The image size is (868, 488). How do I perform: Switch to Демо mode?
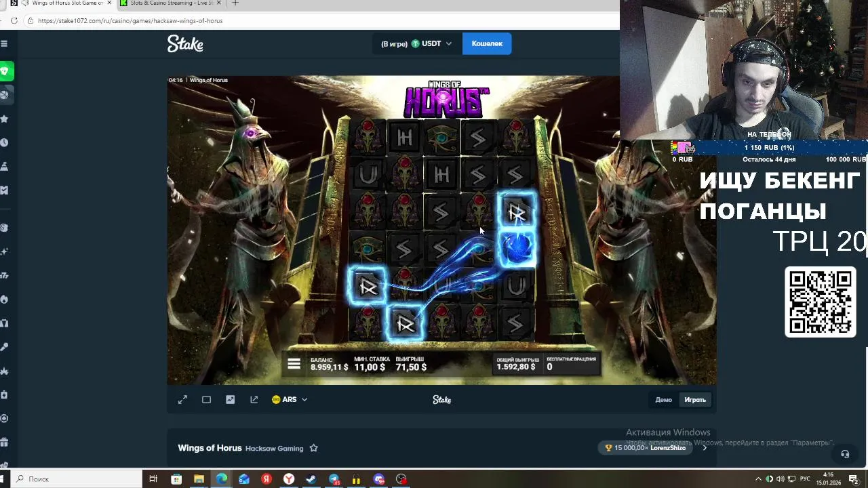[x=663, y=400]
